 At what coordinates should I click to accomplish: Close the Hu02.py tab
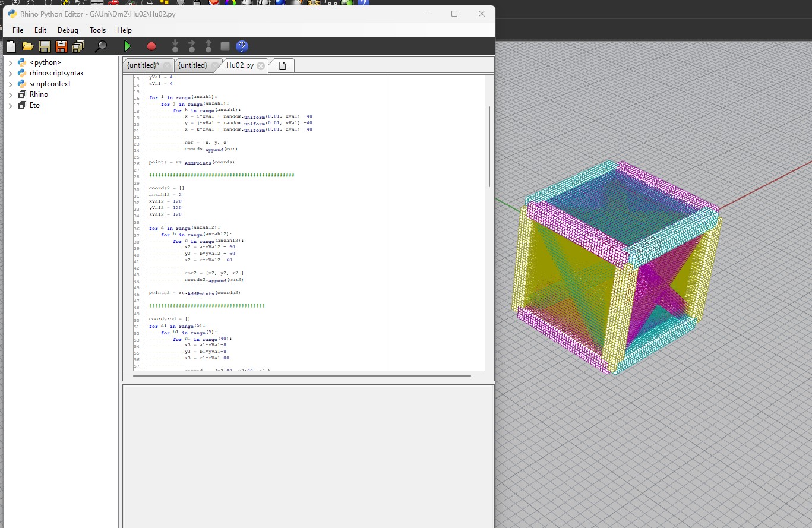point(260,65)
